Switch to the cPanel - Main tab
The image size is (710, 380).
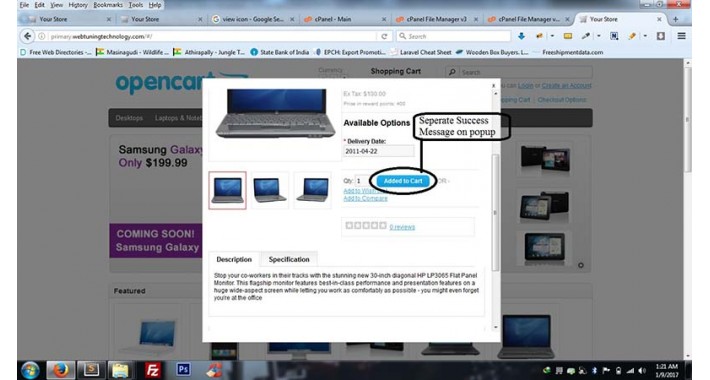(345, 19)
